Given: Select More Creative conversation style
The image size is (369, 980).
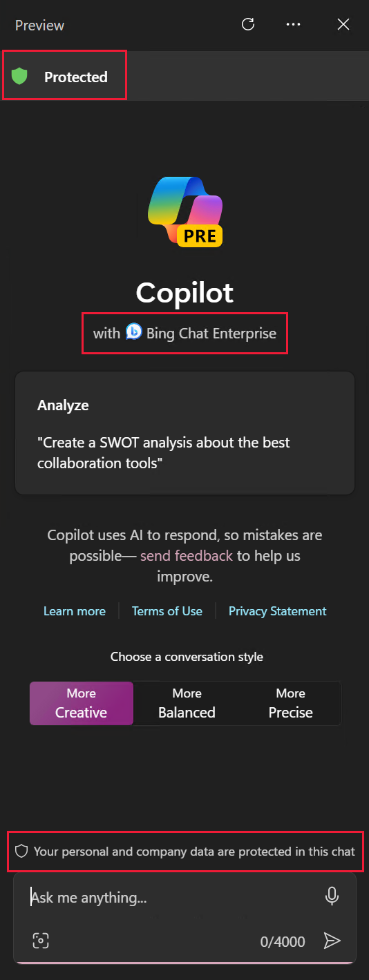Looking at the screenshot, I should [x=82, y=703].
